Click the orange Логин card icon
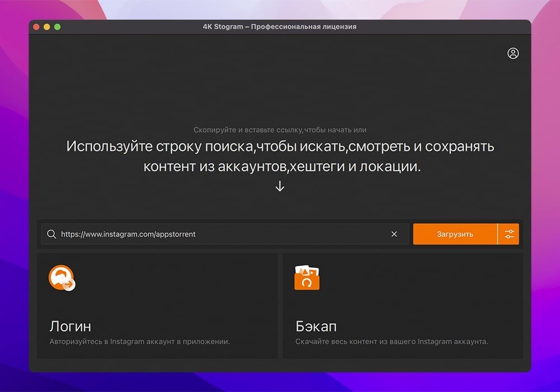 [62, 278]
